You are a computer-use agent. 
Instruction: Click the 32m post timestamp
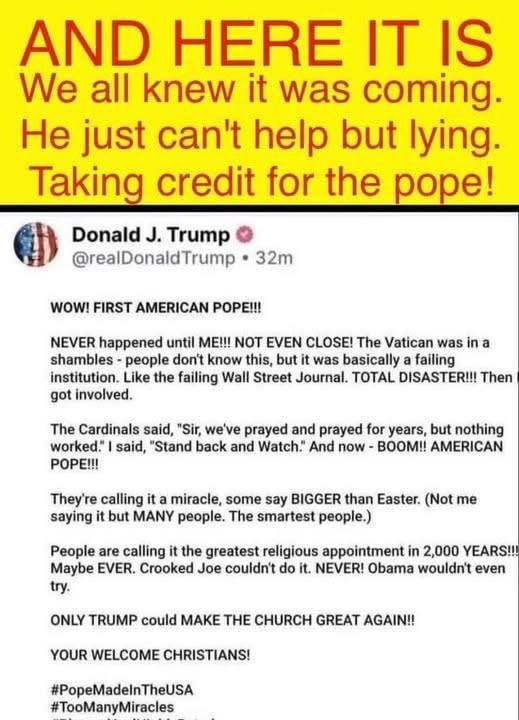pyautogui.click(x=274, y=258)
